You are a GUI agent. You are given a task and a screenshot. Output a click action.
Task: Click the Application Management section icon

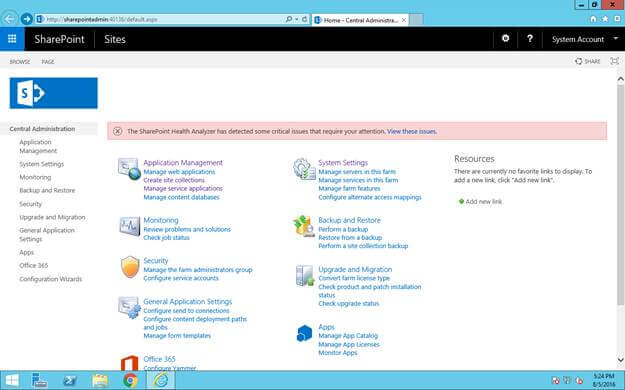129,168
